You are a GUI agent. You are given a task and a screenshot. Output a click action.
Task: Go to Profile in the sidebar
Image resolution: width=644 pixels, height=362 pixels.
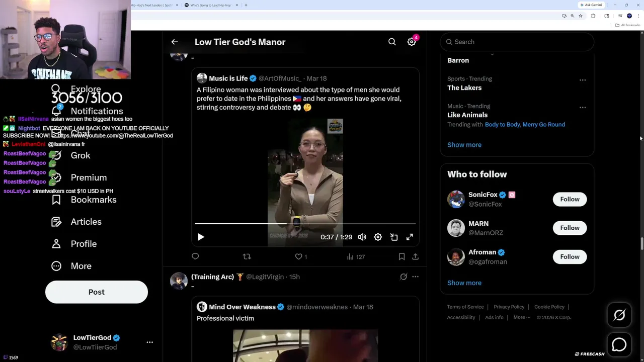(x=74, y=244)
